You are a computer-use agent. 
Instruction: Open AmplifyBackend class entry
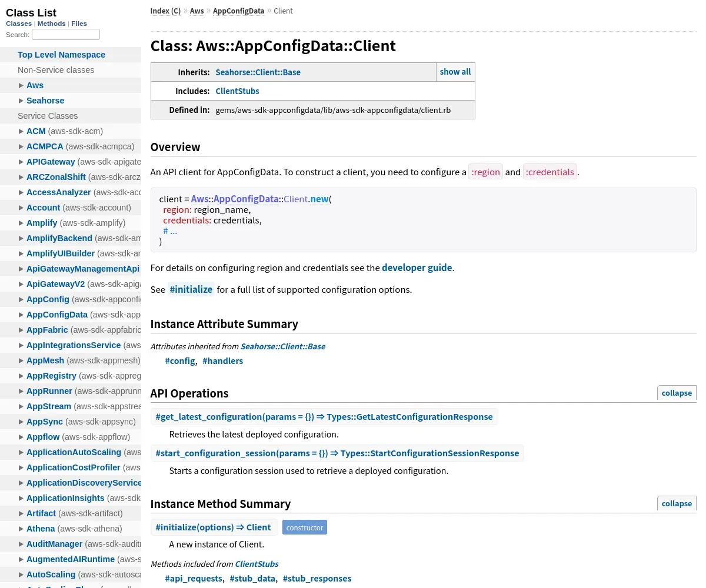pos(59,238)
